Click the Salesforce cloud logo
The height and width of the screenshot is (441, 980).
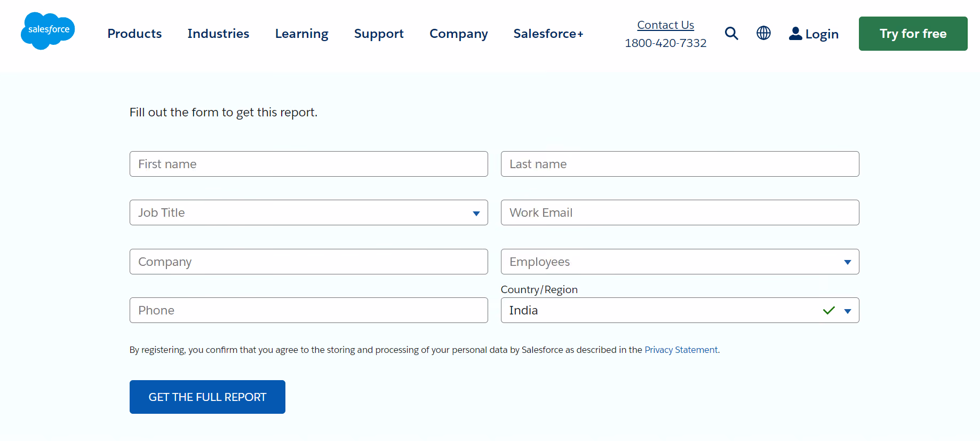[48, 31]
